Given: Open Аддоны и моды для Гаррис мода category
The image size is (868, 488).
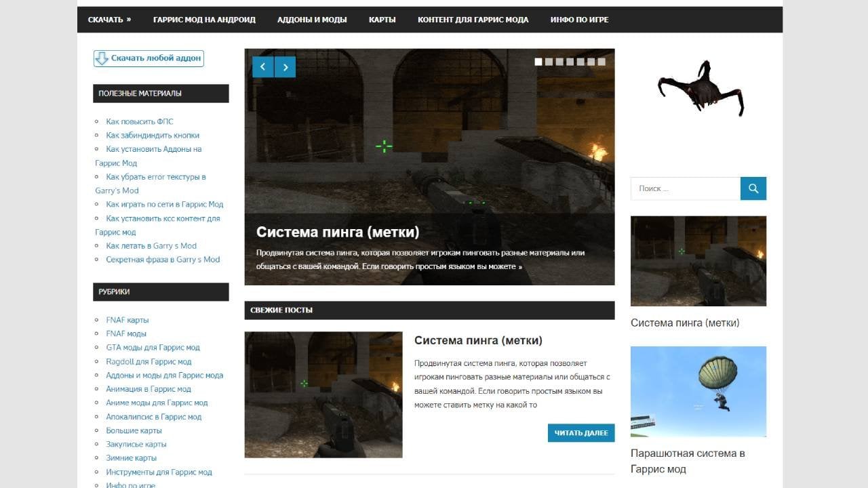Looking at the screenshot, I should point(165,375).
